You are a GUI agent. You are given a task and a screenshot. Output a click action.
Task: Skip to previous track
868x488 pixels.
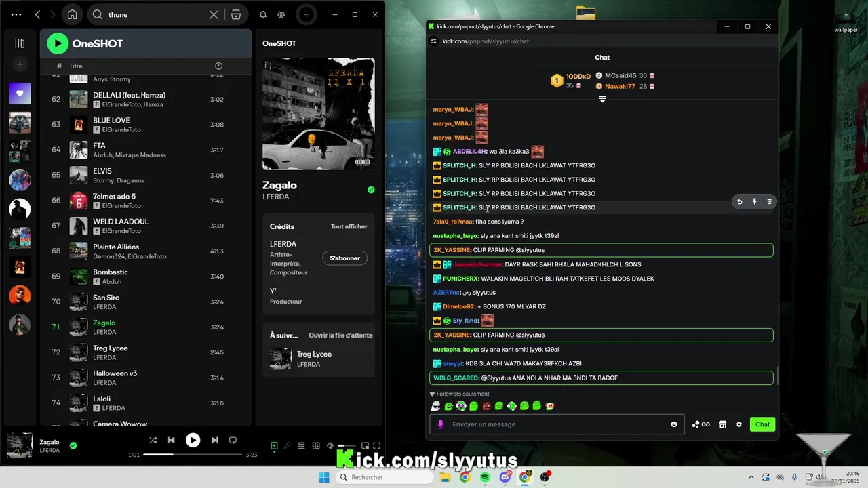coord(172,440)
